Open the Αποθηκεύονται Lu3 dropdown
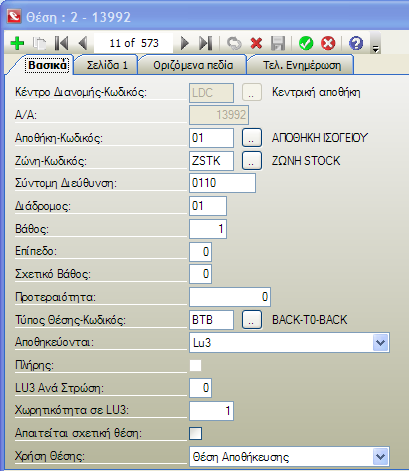409x471 pixels. (x=380, y=343)
